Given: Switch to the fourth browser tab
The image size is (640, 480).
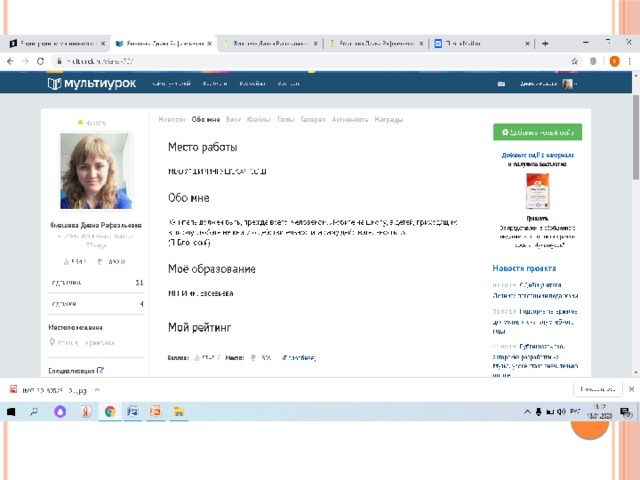Looking at the screenshot, I should [376, 43].
